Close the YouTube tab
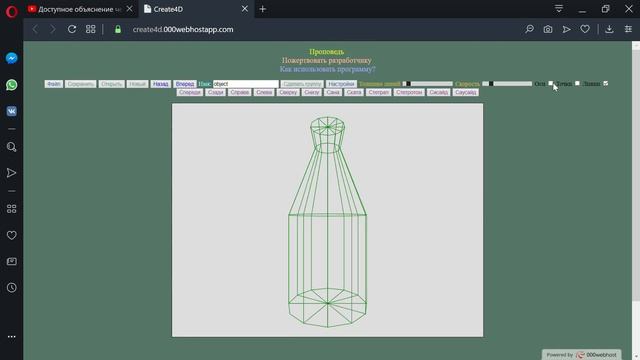The width and height of the screenshot is (640, 360). click(129, 9)
